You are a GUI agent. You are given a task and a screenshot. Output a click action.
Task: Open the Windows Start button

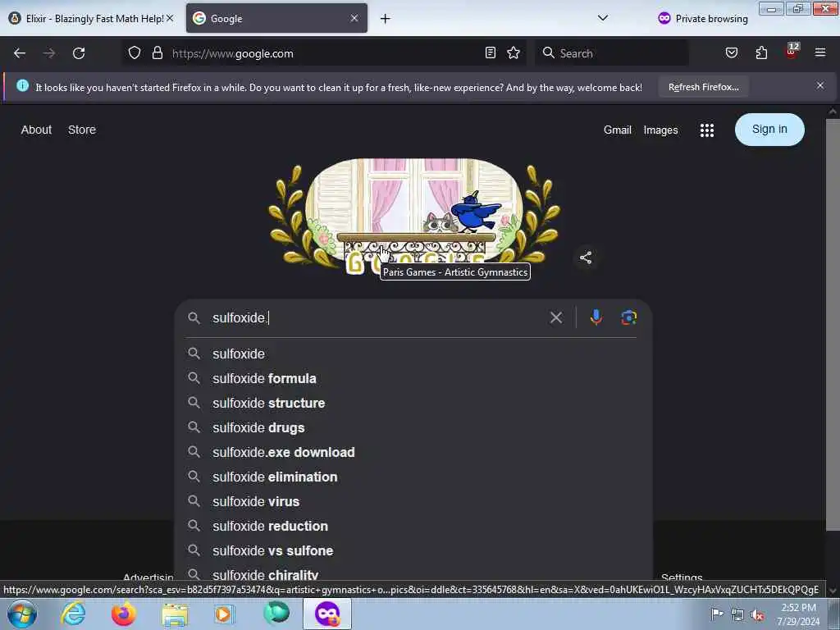(22, 614)
